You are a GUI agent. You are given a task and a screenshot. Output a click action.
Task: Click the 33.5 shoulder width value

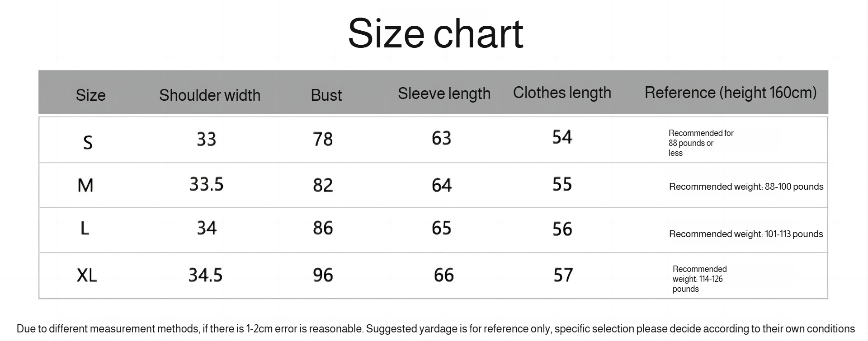206,184
